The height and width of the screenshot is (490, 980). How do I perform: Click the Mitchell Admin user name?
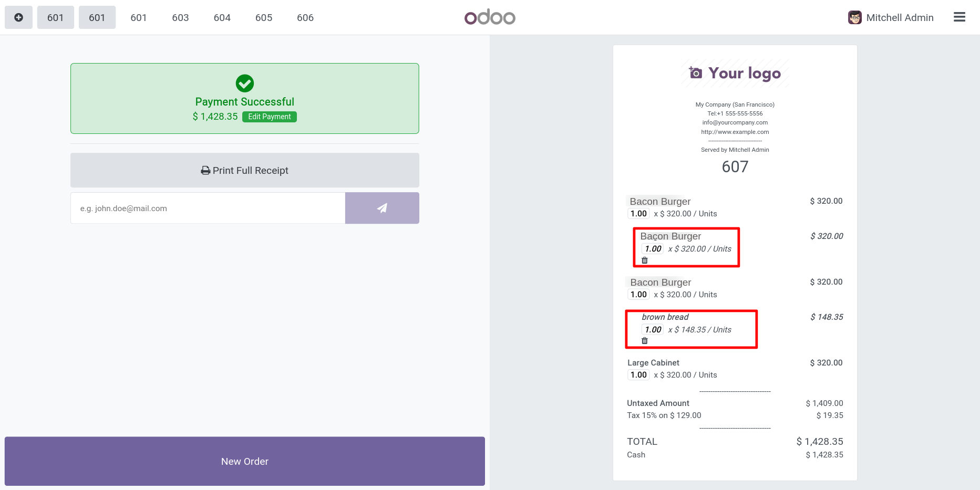(900, 17)
